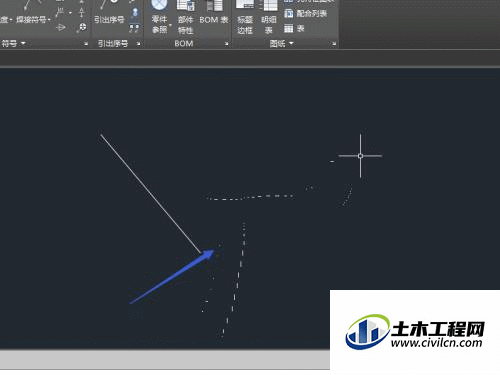
Task: Open the 明细表 parts list tool
Action: (269, 17)
